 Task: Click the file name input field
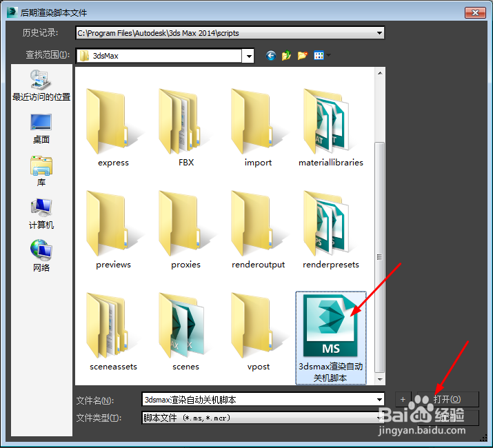(x=259, y=400)
